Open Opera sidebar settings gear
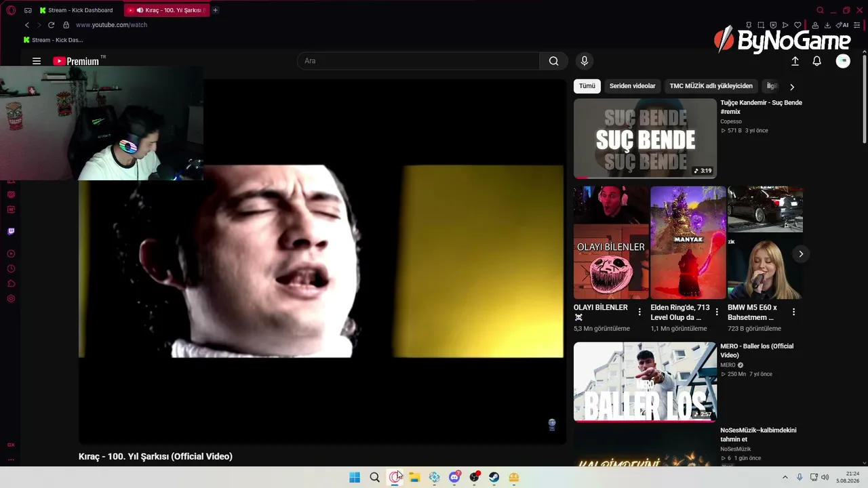This screenshot has height=488, width=868. pyautogui.click(x=11, y=299)
